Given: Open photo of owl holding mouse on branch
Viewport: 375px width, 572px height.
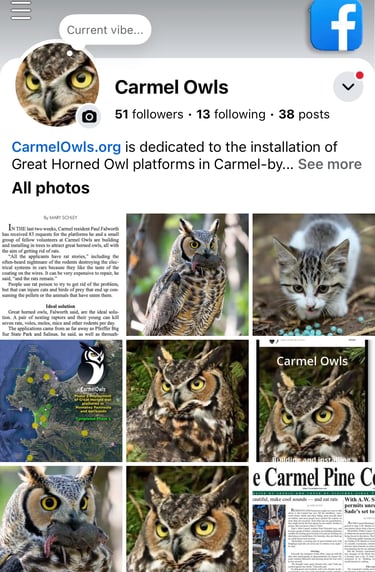Looking at the screenshot, I should (188, 275).
